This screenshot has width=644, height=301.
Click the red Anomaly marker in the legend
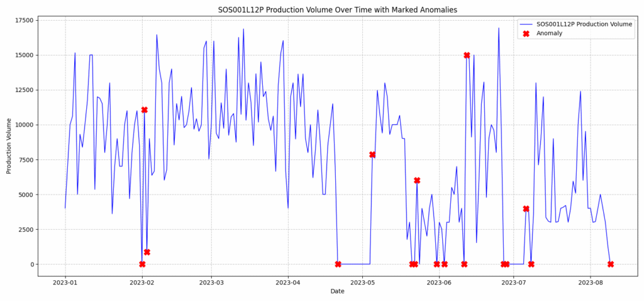point(526,33)
